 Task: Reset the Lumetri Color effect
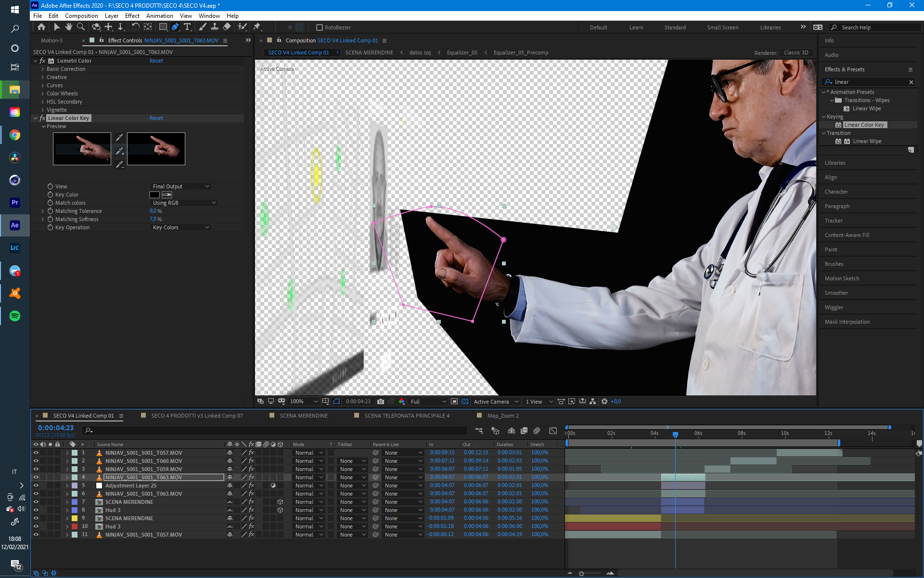point(156,61)
